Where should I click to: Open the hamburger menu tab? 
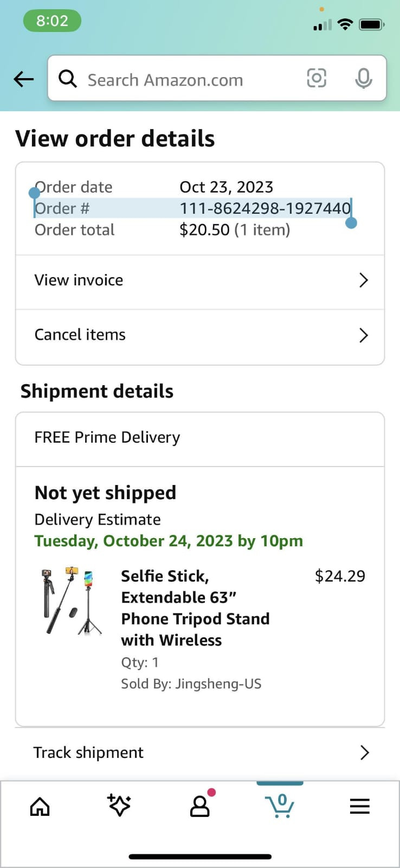click(359, 806)
